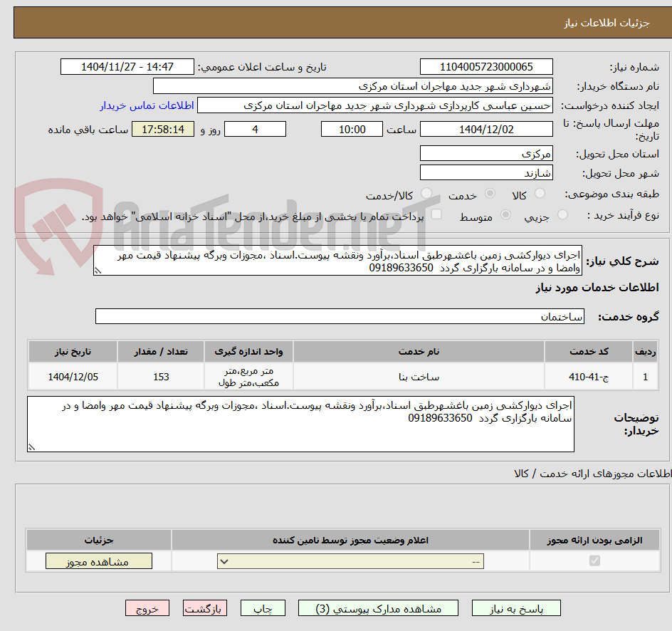Viewport: 672px width, 631px height.
Task: Toggle الزامی بودن ارائه مجوز checkbox
Action: pyautogui.click(x=594, y=560)
